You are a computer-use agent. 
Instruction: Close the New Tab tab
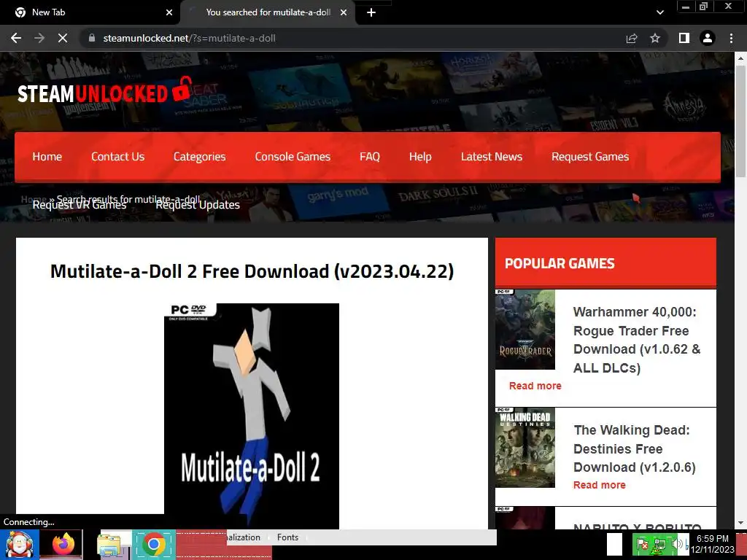click(169, 12)
